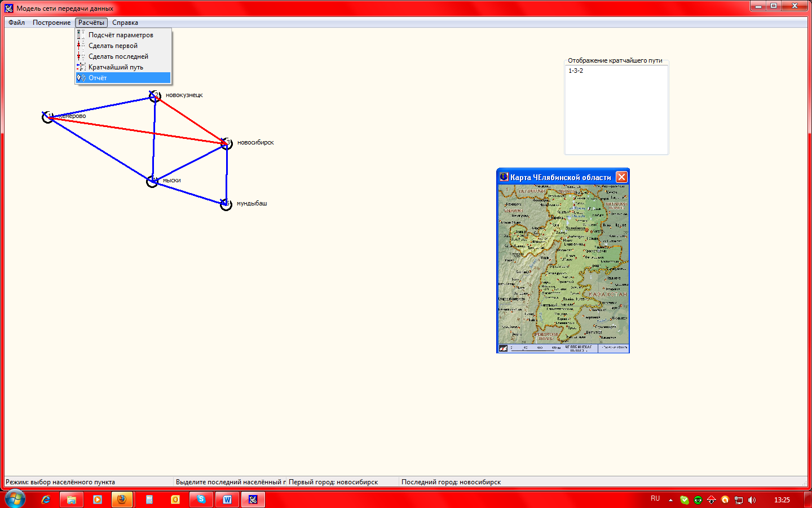Click the app icon in the title bar
The width and height of the screenshot is (812, 508).
click(x=9, y=8)
